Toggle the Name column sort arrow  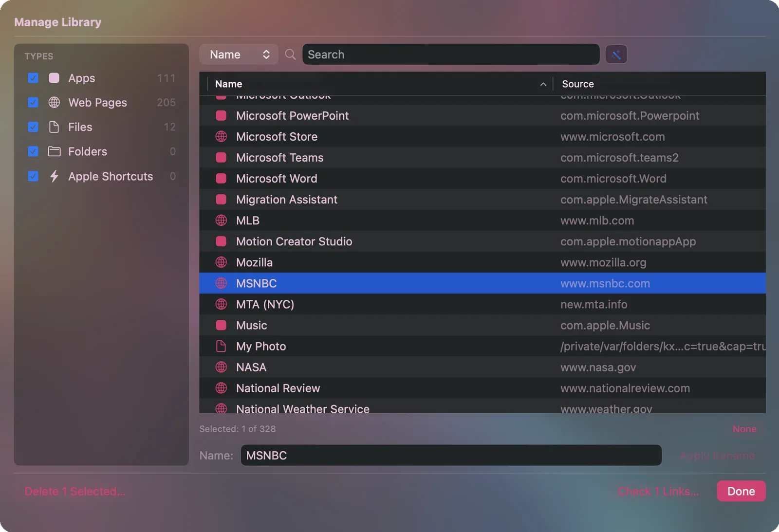(x=543, y=84)
